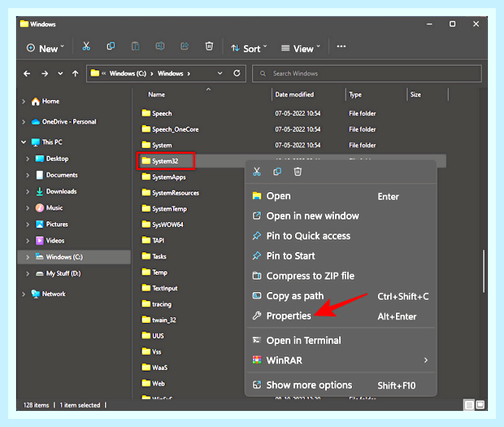Sort by the Date modified column header
The width and height of the screenshot is (504, 427).
point(294,94)
